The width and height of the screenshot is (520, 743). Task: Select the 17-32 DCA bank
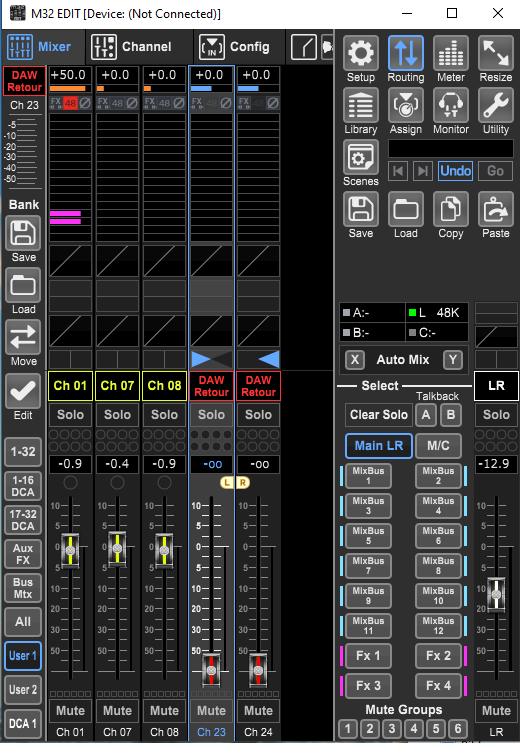tap(23, 520)
